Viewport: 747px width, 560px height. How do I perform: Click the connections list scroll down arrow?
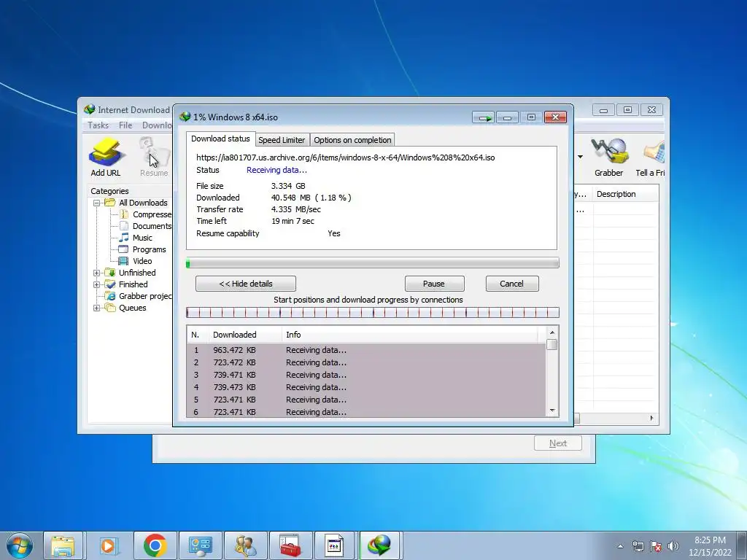tap(552, 411)
